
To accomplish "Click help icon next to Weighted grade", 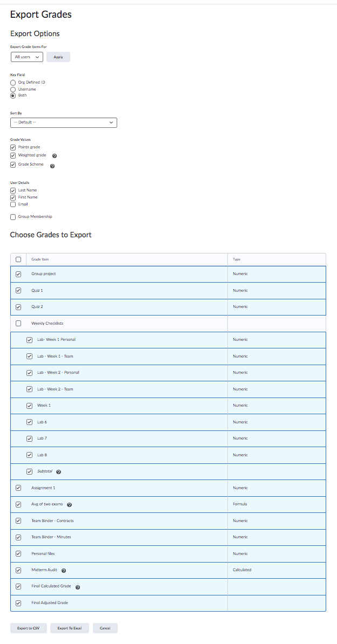I will tap(55, 156).
